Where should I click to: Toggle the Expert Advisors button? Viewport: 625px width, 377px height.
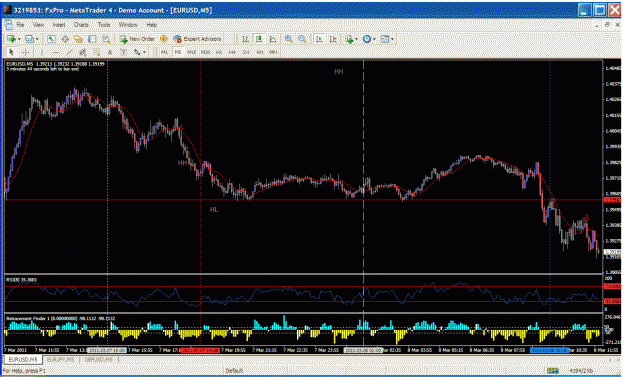197,39
